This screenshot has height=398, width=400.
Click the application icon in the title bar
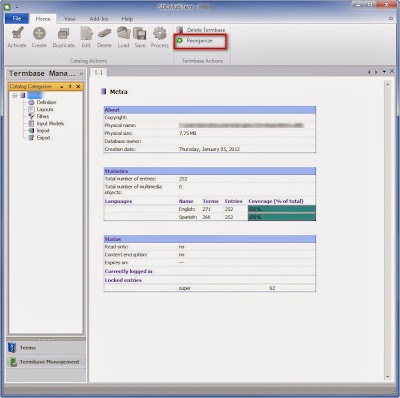point(8,6)
